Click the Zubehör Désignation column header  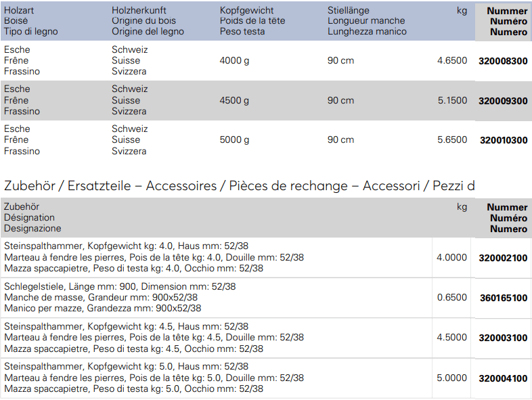tap(32, 217)
